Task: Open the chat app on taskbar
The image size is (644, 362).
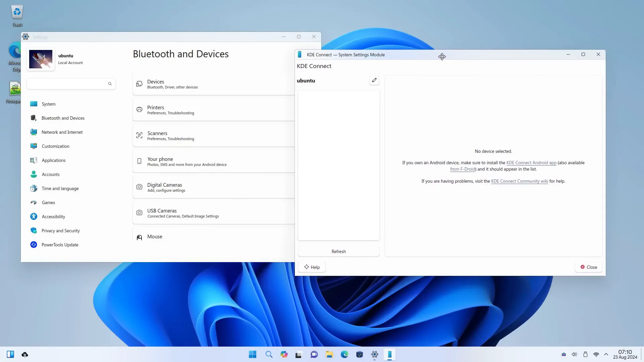Action: (x=314, y=354)
